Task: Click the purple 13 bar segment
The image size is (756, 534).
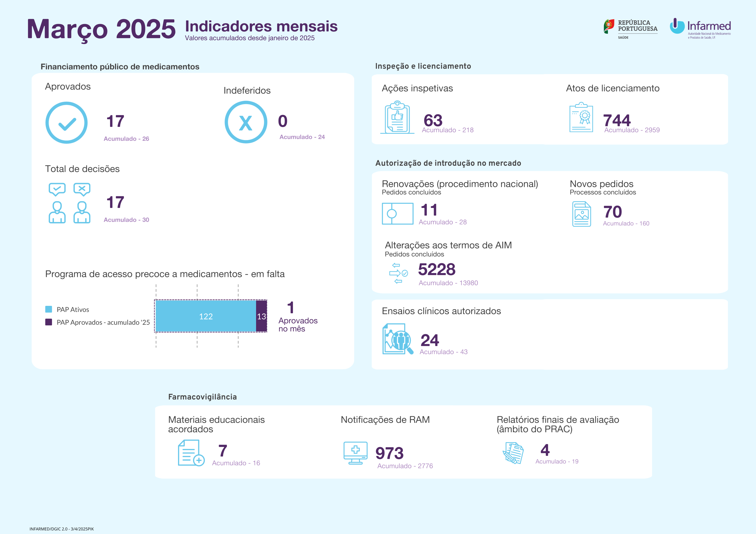Action: [261, 316]
